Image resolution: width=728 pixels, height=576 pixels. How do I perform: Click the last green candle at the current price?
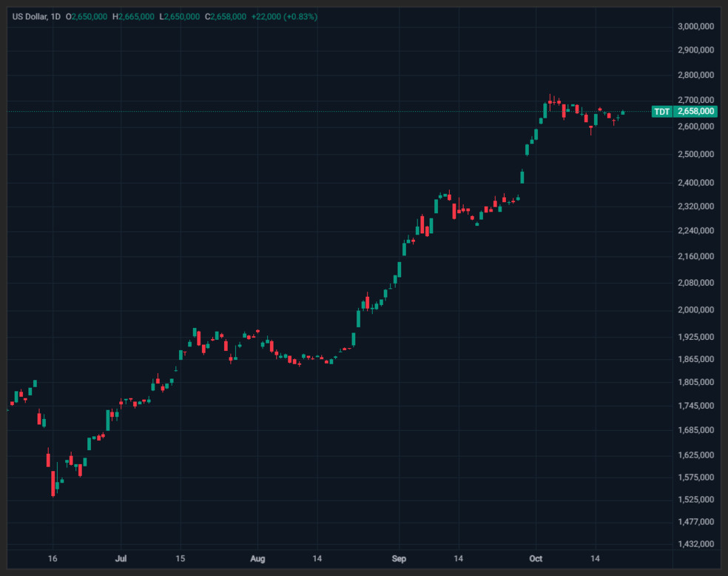coord(623,113)
